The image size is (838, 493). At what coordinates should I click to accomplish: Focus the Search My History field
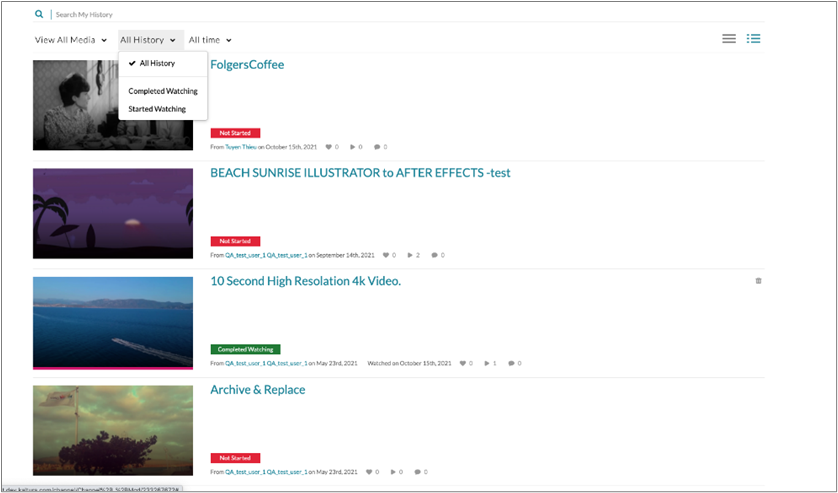click(409, 14)
